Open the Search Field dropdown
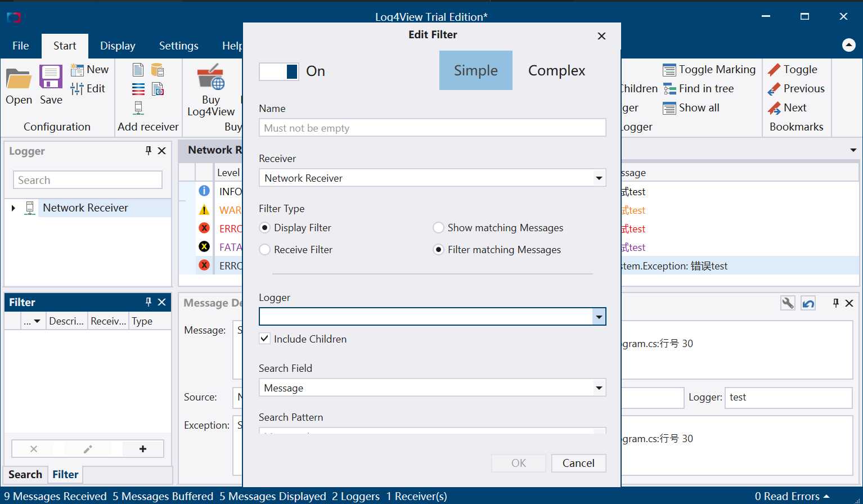863x504 pixels. tap(599, 388)
